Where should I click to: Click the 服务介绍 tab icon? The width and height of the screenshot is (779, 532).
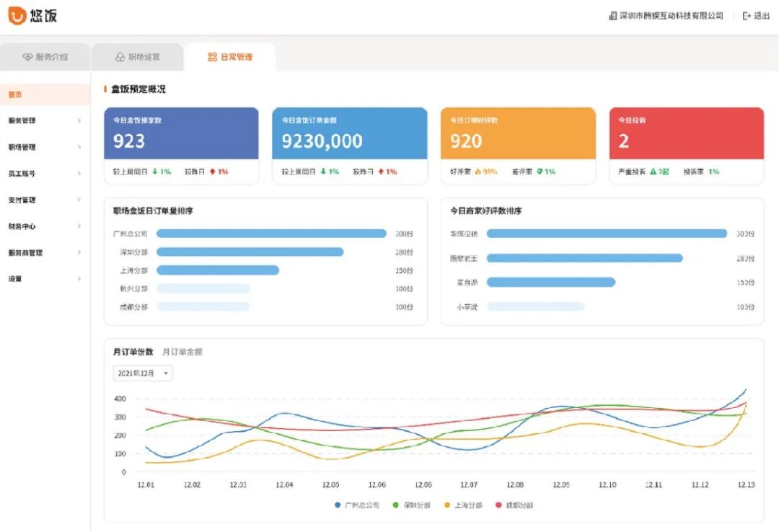click(27, 57)
